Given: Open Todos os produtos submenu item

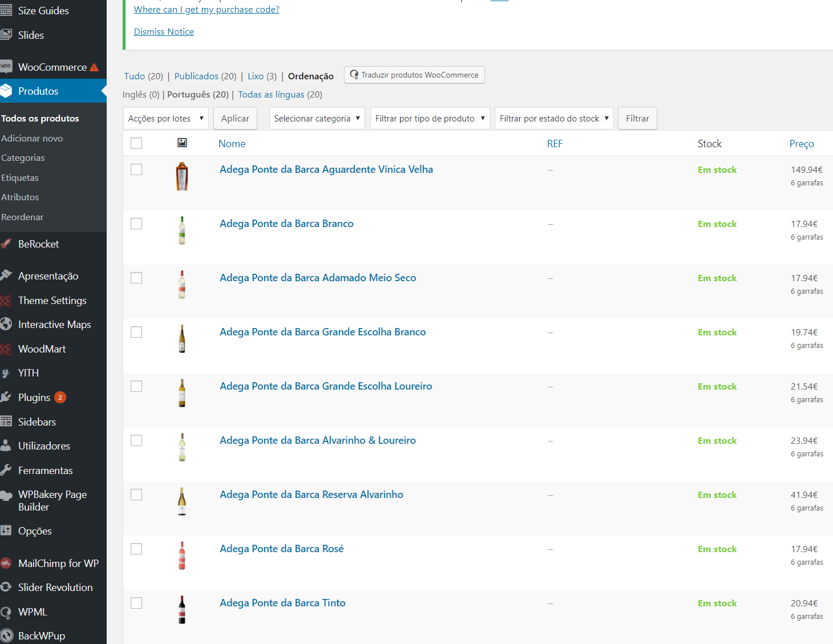Looking at the screenshot, I should [40, 118].
